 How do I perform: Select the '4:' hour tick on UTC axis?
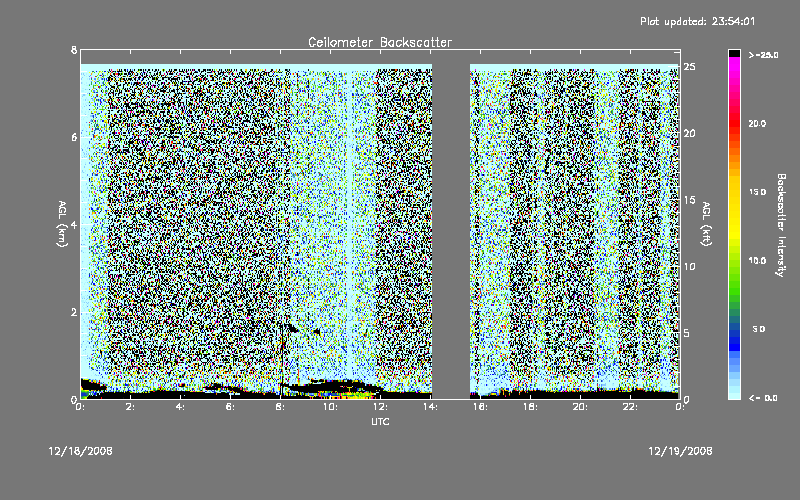coord(180,407)
